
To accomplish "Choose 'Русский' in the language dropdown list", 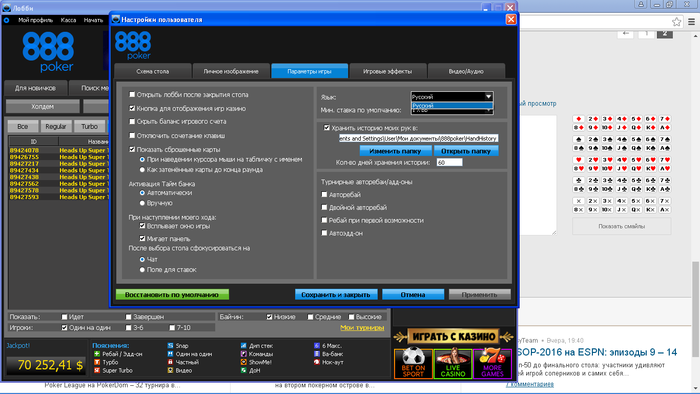I will pos(451,106).
